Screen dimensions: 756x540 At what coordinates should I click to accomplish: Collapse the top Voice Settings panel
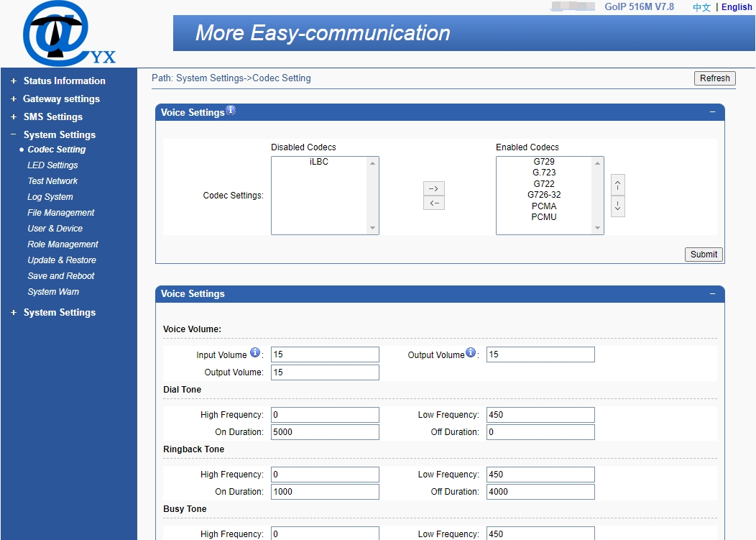[x=712, y=111]
